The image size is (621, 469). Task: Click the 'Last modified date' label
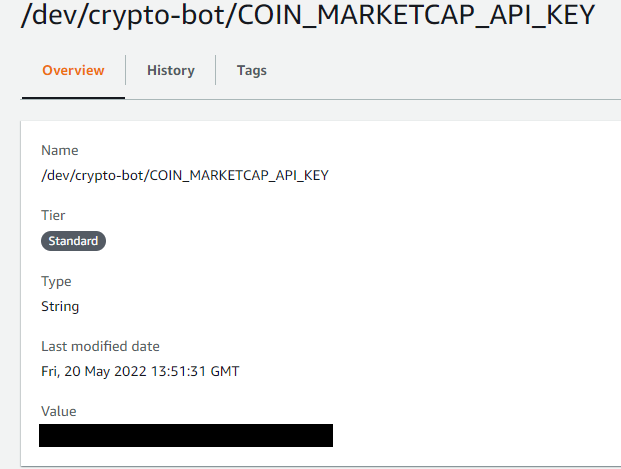[100, 346]
